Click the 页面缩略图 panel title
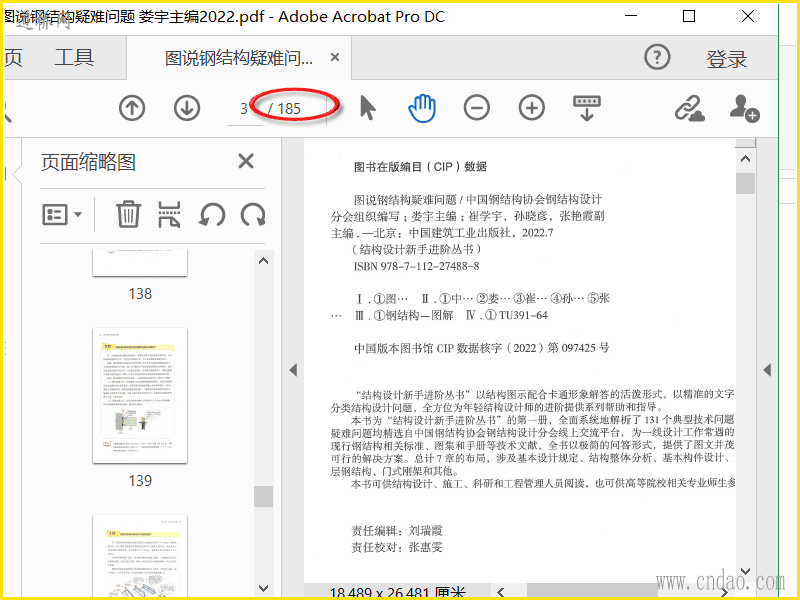 coord(88,162)
